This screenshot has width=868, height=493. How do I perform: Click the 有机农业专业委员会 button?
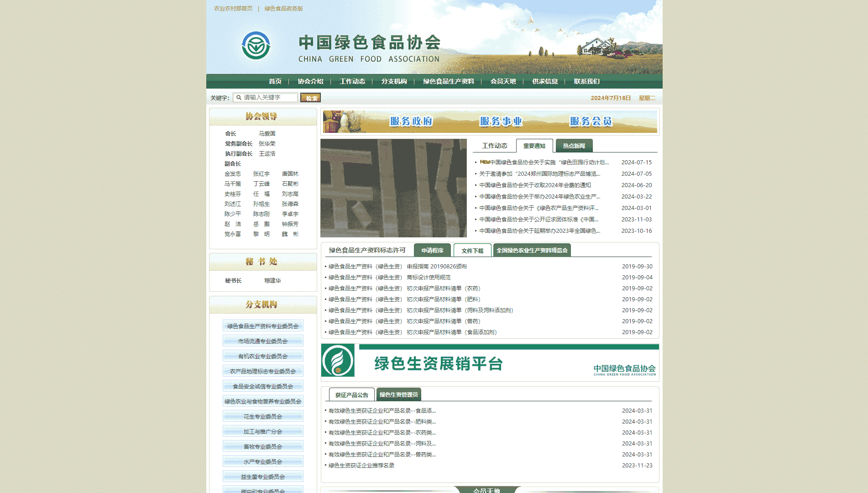coord(263,356)
